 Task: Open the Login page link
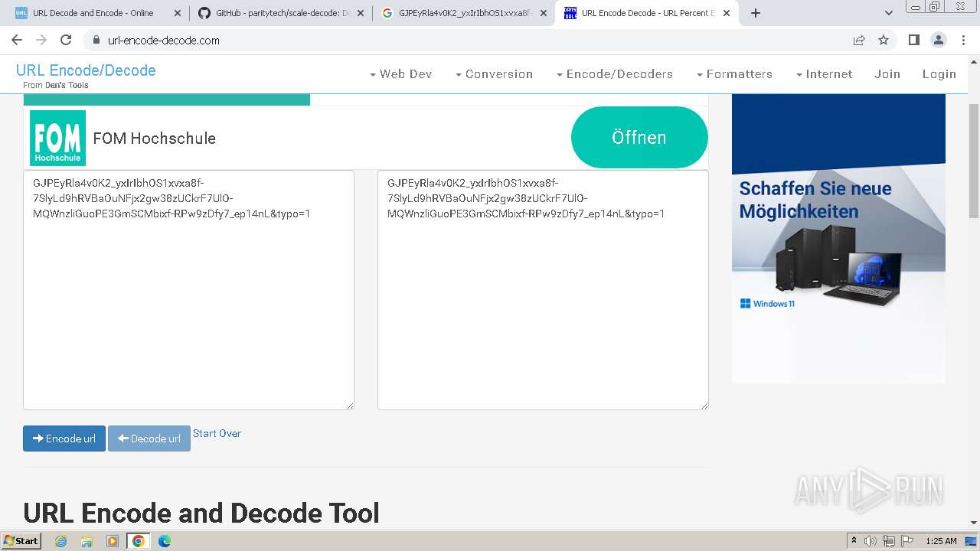coord(939,74)
